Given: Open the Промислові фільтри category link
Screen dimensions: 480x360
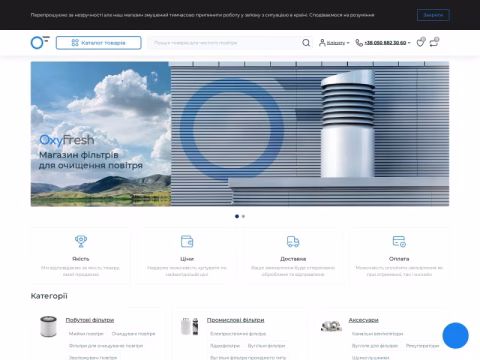Looking at the screenshot, I should point(235,320).
